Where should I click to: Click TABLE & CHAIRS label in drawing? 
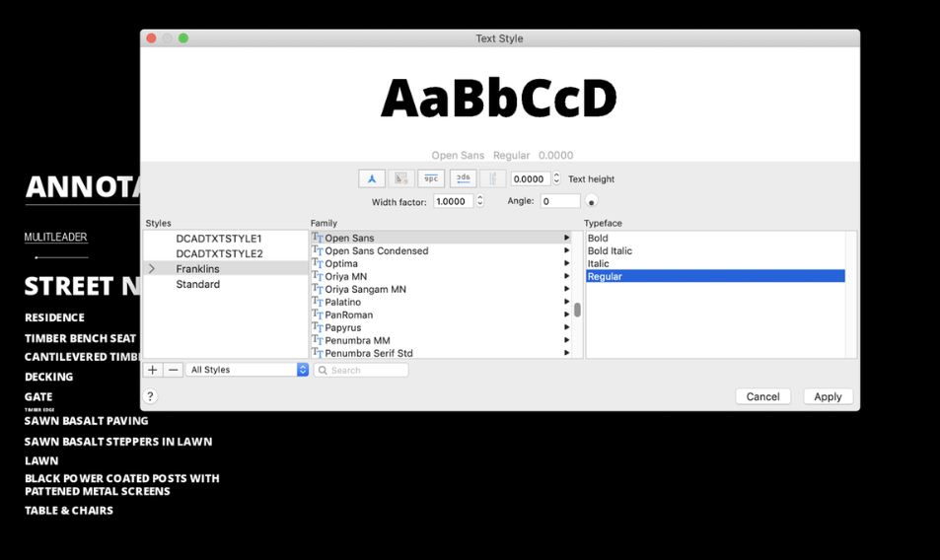(x=69, y=511)
